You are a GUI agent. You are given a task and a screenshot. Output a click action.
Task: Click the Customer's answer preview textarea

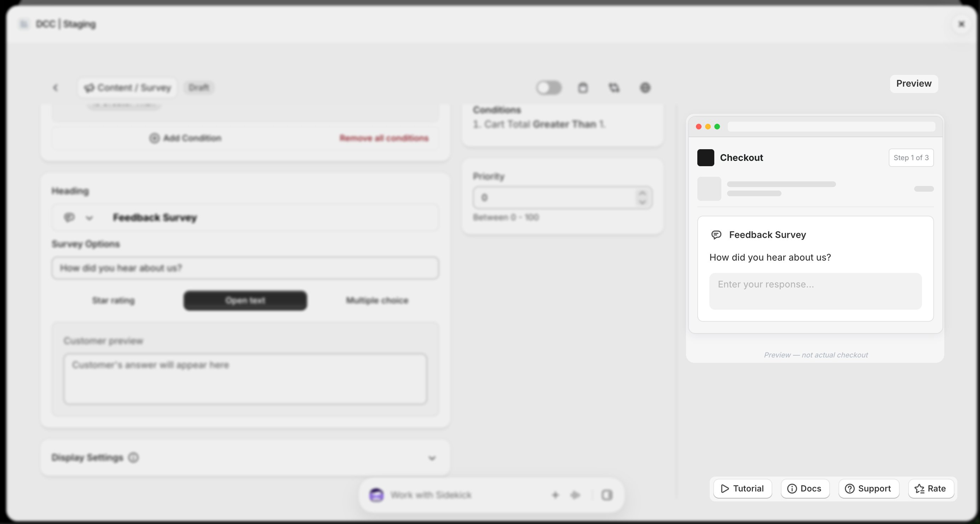point(246,379)
